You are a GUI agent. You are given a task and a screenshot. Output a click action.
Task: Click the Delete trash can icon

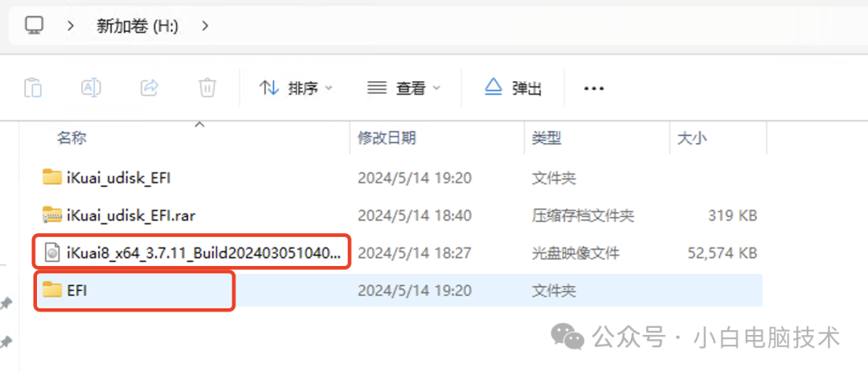click(207, 88)
